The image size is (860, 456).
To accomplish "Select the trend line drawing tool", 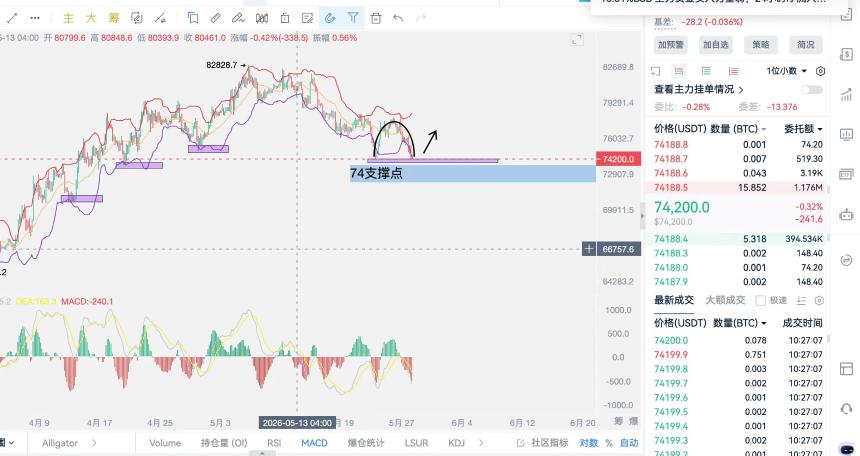I will [12, 18].
